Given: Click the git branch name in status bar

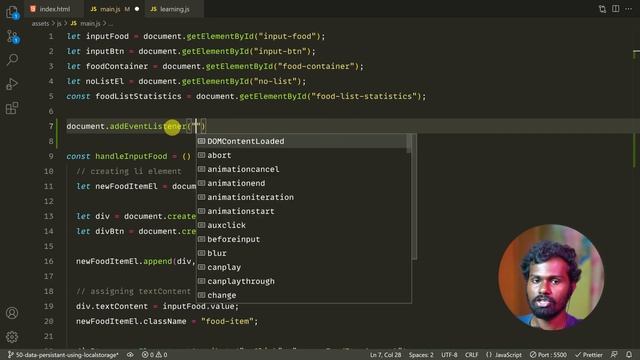Looking at the screenshot, I should pos(63,355).
